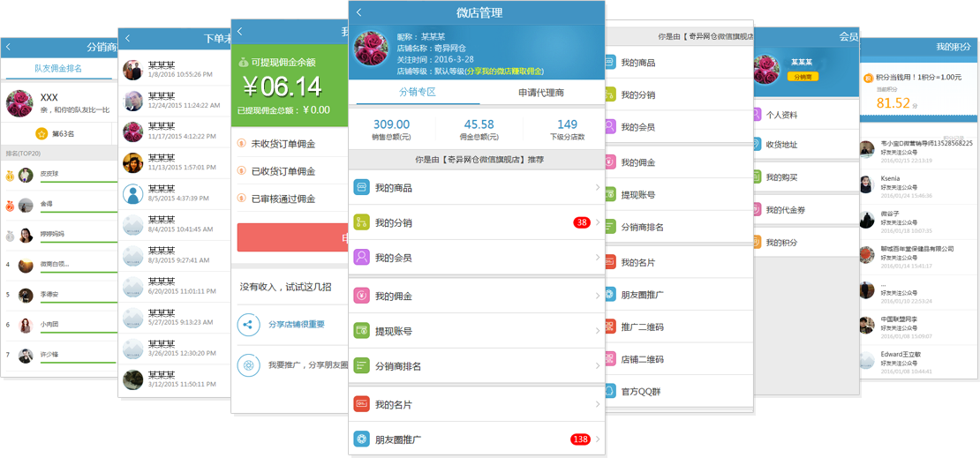The height and width of the screenshot is (458, 980).
Task: Tap the 我的商品 icon in 微店管理
Action: point(361,188)
